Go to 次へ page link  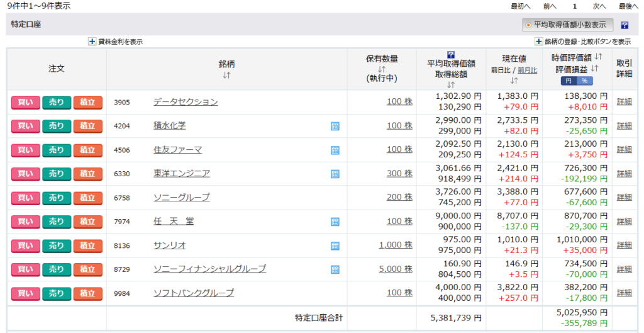[599, 6]
